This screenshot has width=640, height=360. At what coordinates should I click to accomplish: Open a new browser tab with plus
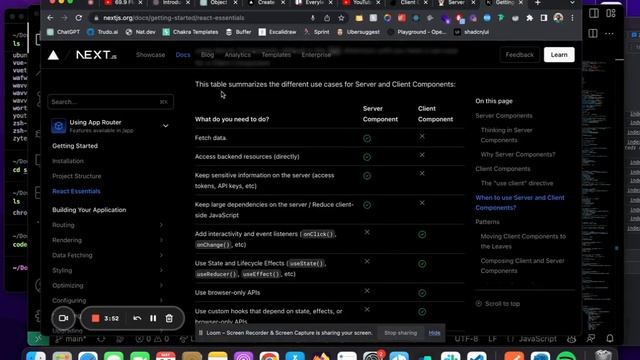538,3
